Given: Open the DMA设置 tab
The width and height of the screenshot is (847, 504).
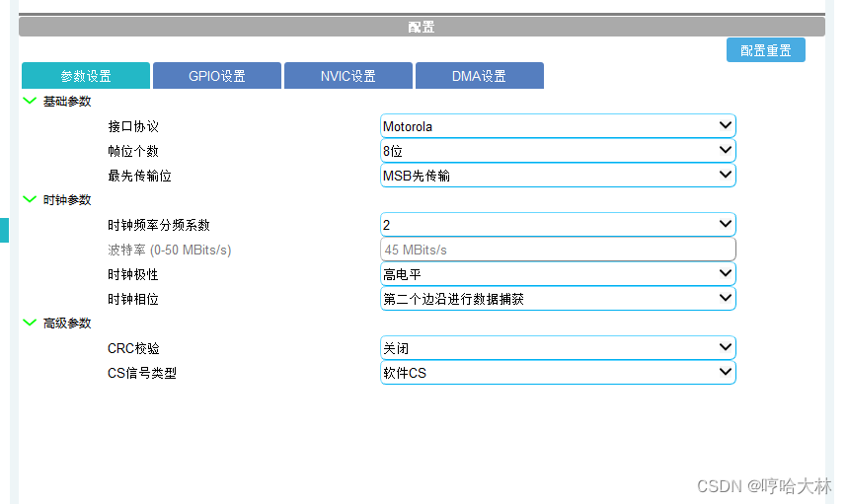Looking at the screenshot, I should point(480,76).
